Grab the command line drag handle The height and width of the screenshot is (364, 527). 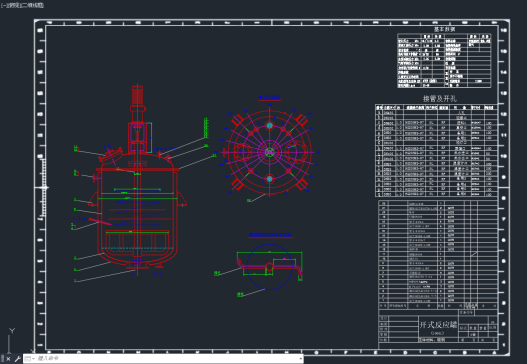2,359
